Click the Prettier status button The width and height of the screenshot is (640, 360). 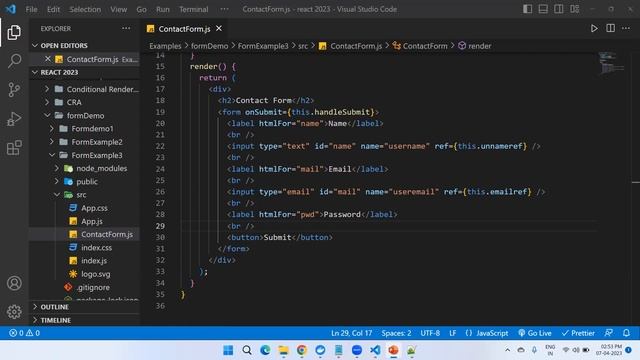tap(578, 333)
